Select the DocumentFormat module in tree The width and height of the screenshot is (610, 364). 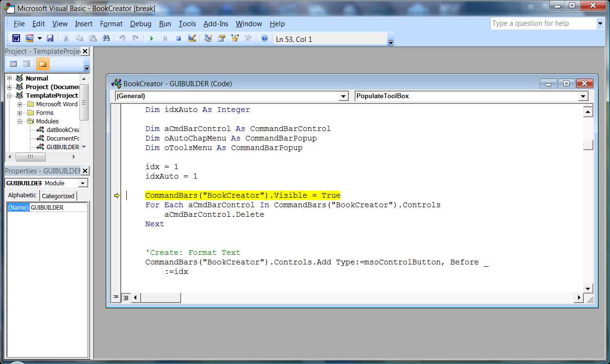(x=63, y=138)
